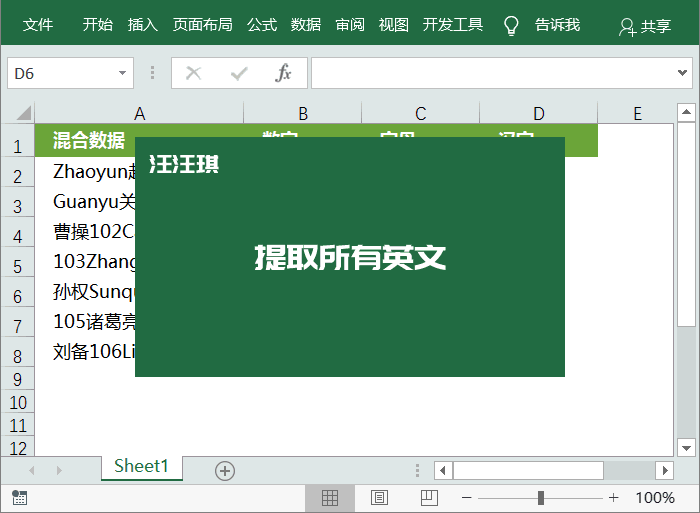
Task: Click cell starting with 103Zhang
Action: (x=85, y=261)
